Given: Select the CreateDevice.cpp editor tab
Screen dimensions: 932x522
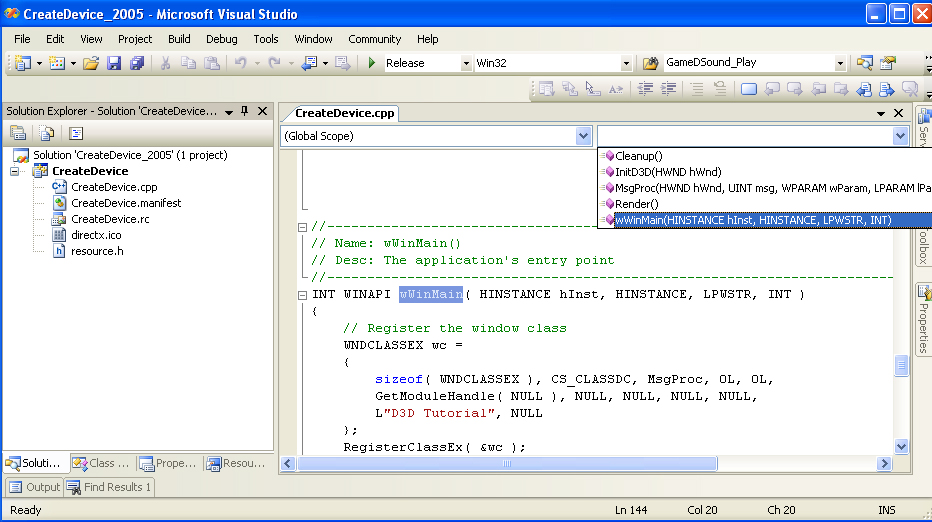Looking at the screenshot, I should coord(344,113).
